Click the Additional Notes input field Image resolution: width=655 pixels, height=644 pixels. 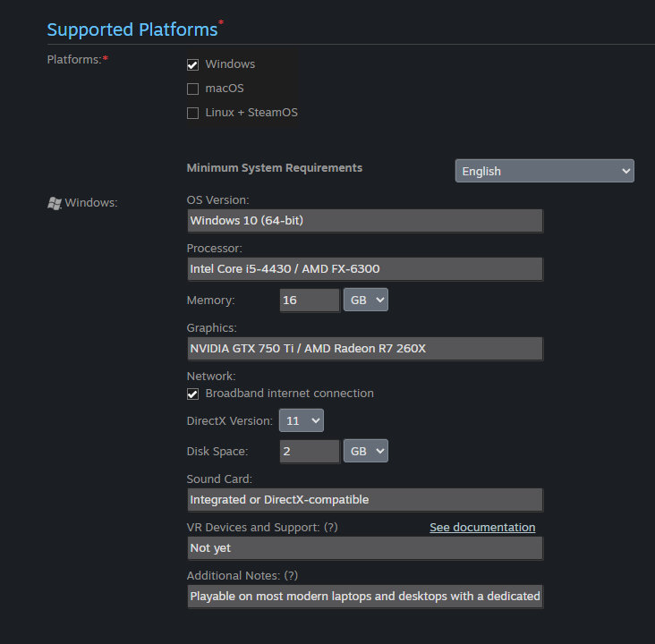click(x=365, y=597)
